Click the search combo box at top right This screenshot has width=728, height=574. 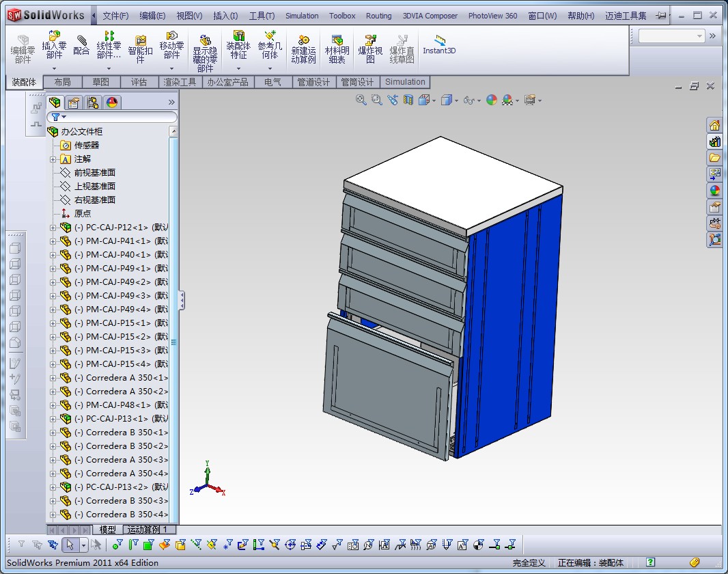point(671,36)
